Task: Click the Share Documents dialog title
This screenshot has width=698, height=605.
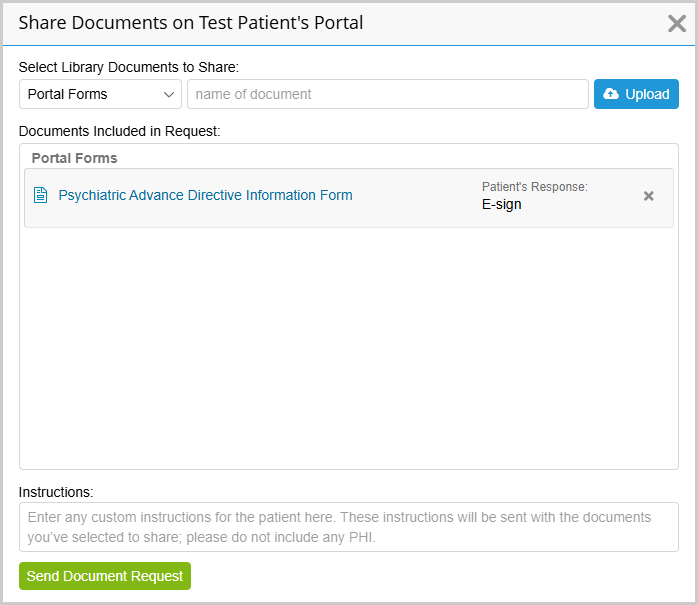Action: (191, 22)
